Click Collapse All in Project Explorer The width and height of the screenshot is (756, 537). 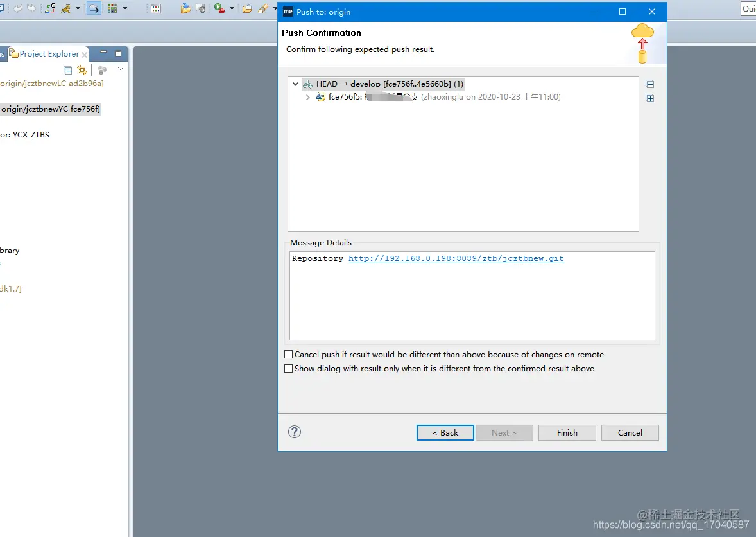click(x=68, y=71)
